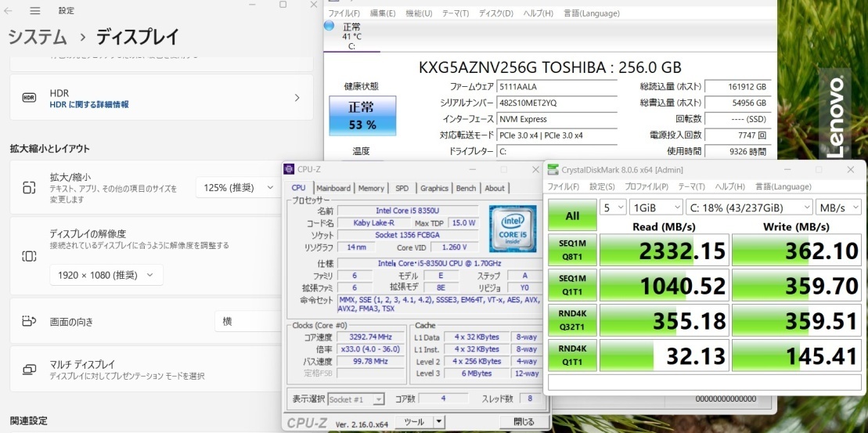Click the HDR badge icon
This screenshot has width=868, height=433.
[29, 98]
